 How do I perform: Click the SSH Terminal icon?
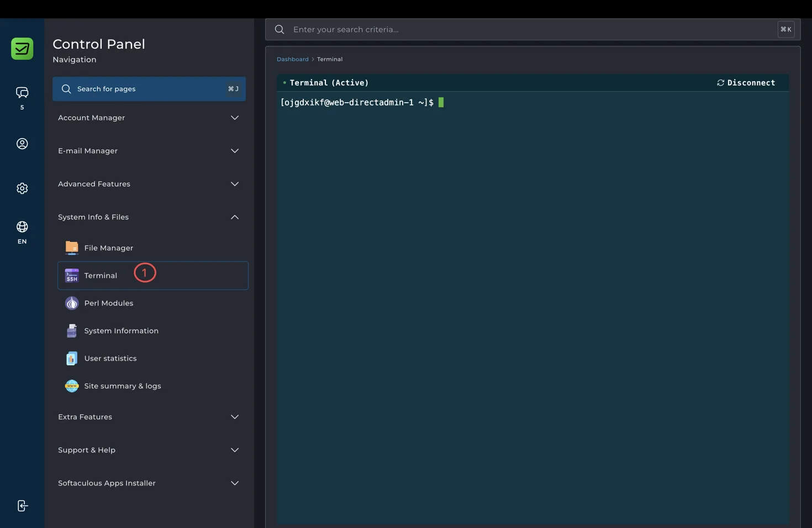(x=72, y=276)
